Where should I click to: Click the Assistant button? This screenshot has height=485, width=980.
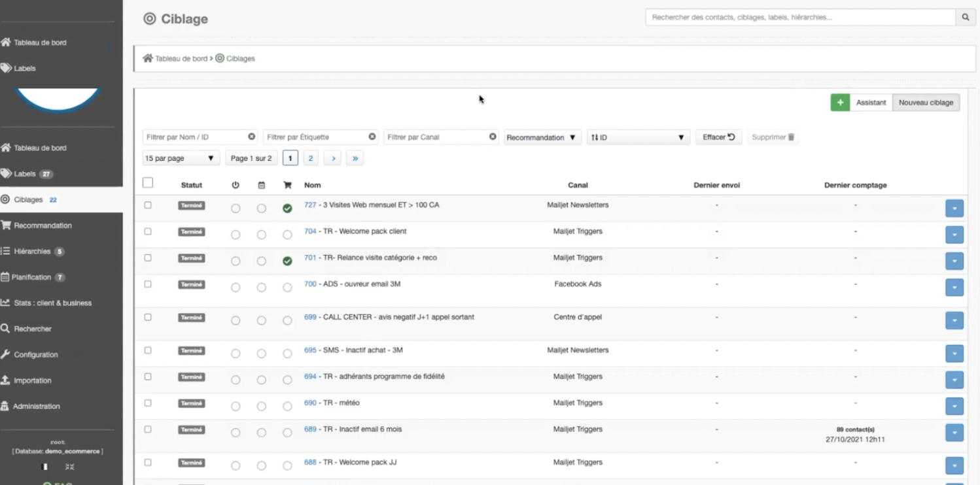tap(871, 103)
